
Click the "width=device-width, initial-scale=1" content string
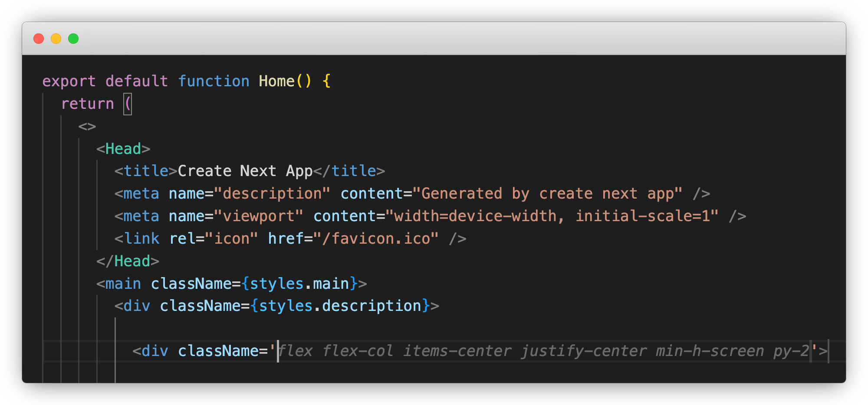(x=552, y=216)
